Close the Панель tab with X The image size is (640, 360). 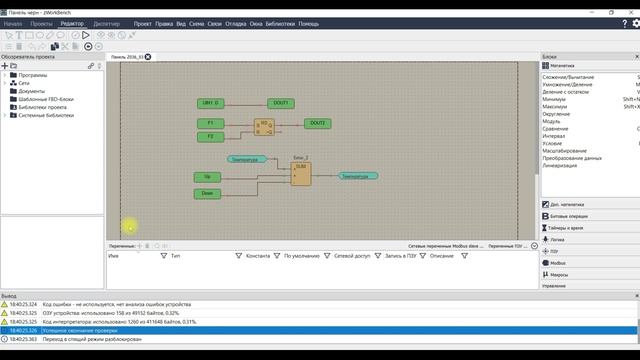pos(148,57)
